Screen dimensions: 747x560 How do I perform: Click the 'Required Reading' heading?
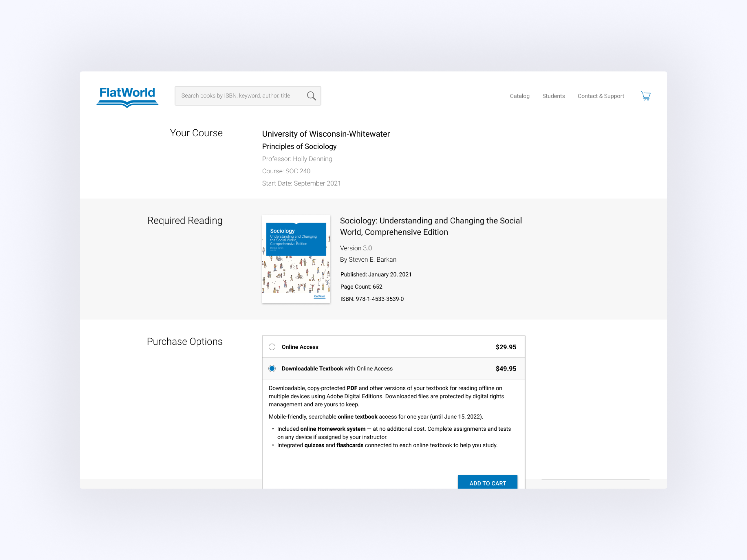(x=185, y=221)
